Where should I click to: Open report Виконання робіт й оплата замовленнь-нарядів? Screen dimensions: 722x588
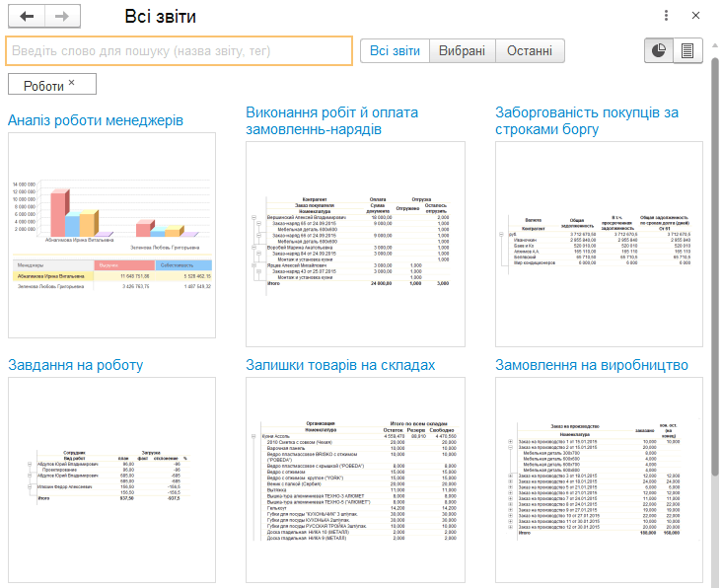(332, 120)
